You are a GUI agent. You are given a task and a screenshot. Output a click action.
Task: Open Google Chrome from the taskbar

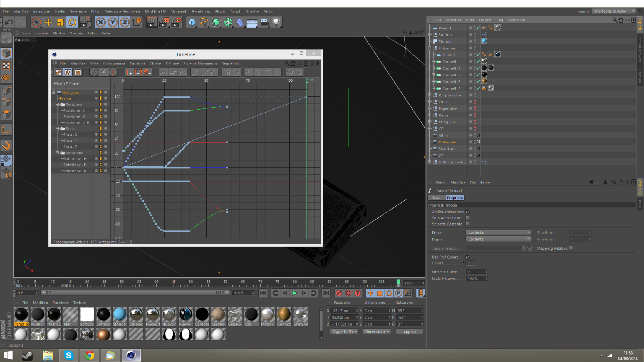click(x=89, y=355)
